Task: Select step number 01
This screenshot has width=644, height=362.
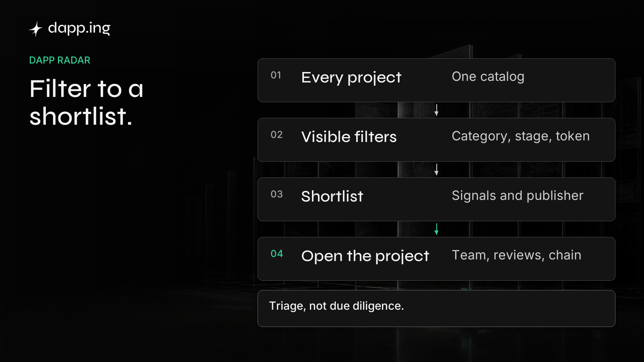Action: pos(276,75)
